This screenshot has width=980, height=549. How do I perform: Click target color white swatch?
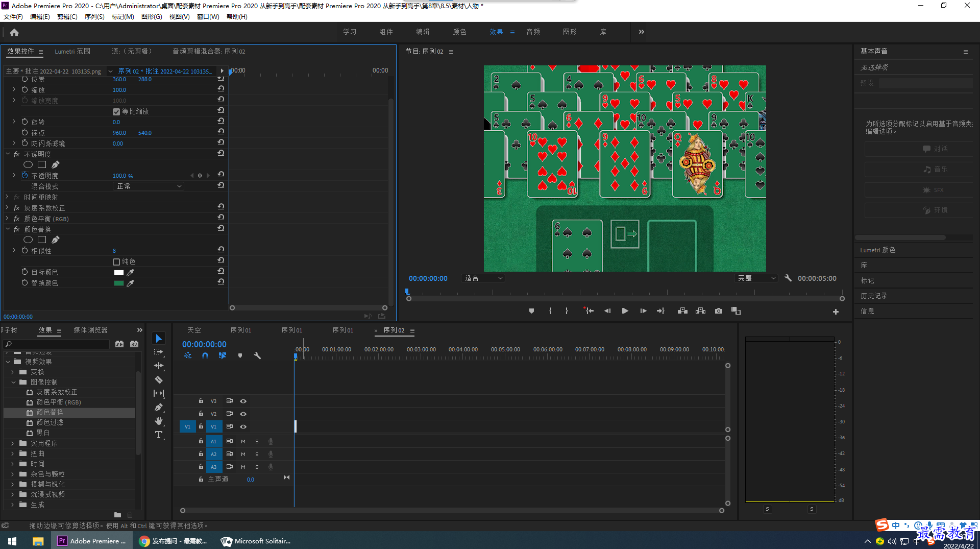click(119, 273)
